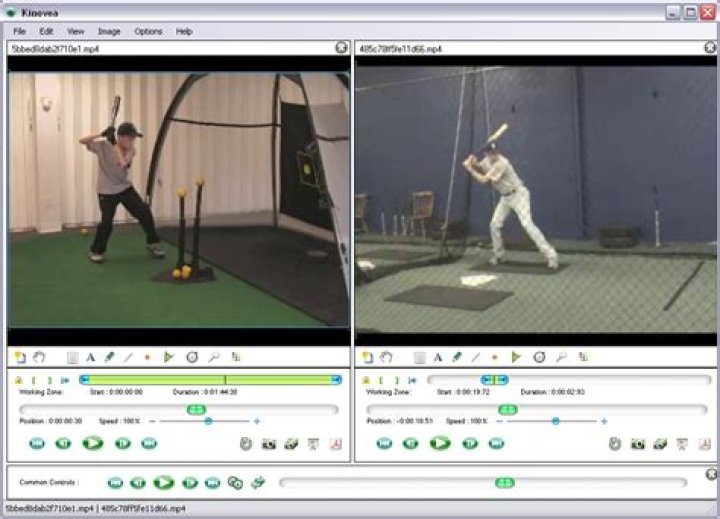Select the pencil tool in left player

pyautogui.click(x=109, y=357)
